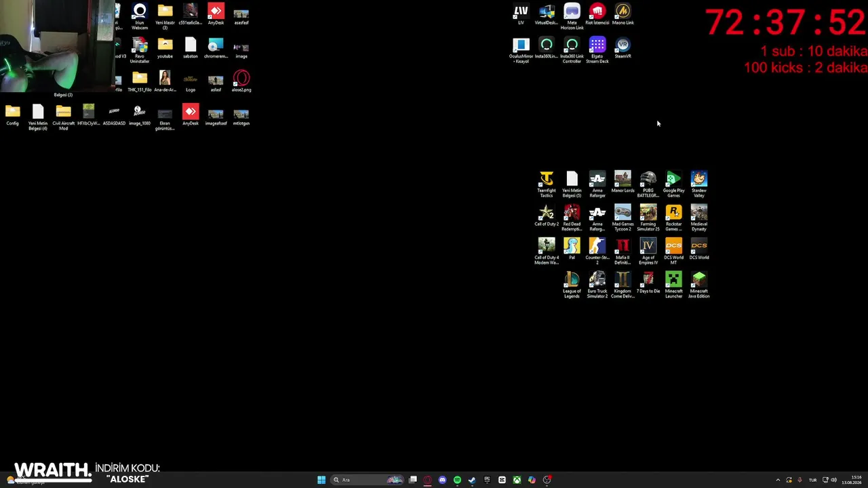Launch Mad Games Tycoon 2
Screen dimensions: 868x488
click(623, 218)
